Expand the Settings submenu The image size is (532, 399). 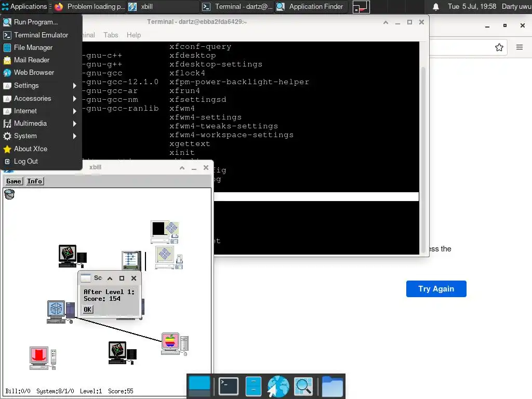click(41, 86)
